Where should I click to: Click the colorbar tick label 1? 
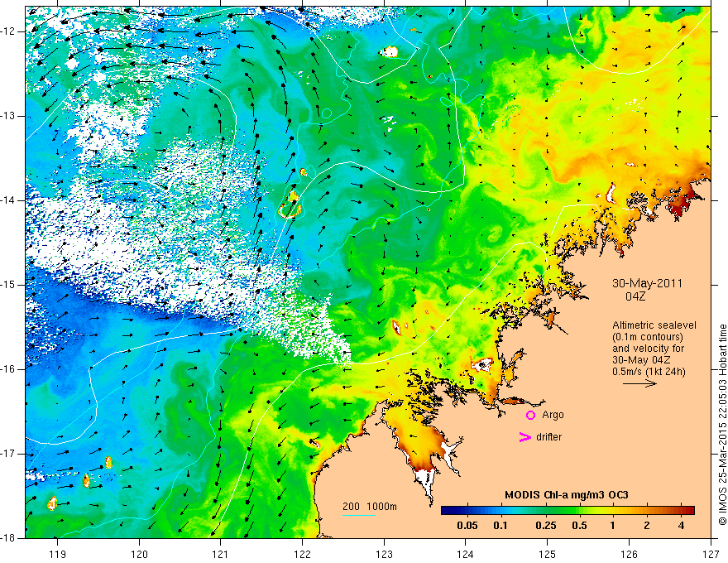pyautogui.click(x=612, y=526)
